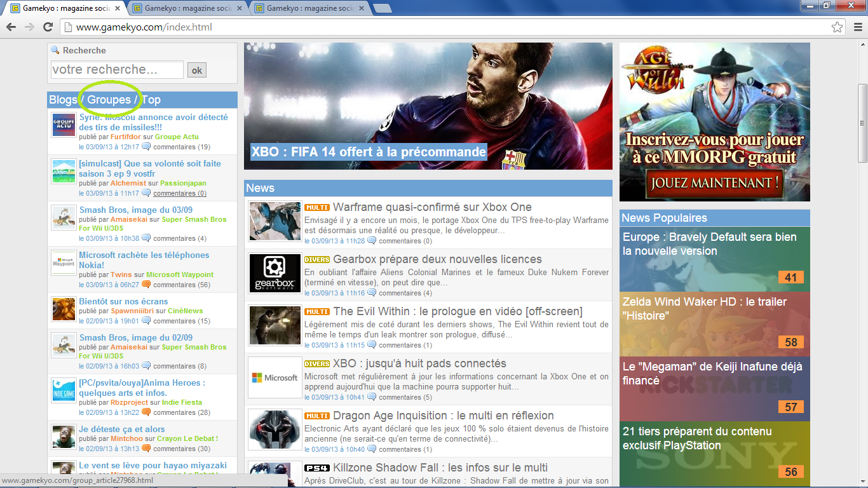Open 'Que sa volonté soit faite' simulcast post
Screen dimensions: 868x488
(x=150, y=168)
